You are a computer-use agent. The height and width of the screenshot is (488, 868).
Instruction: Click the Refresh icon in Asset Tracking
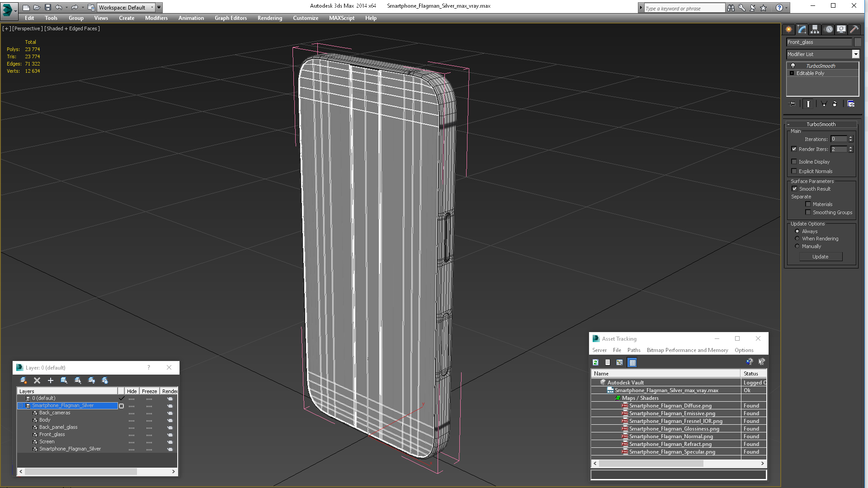click(595, 362)
